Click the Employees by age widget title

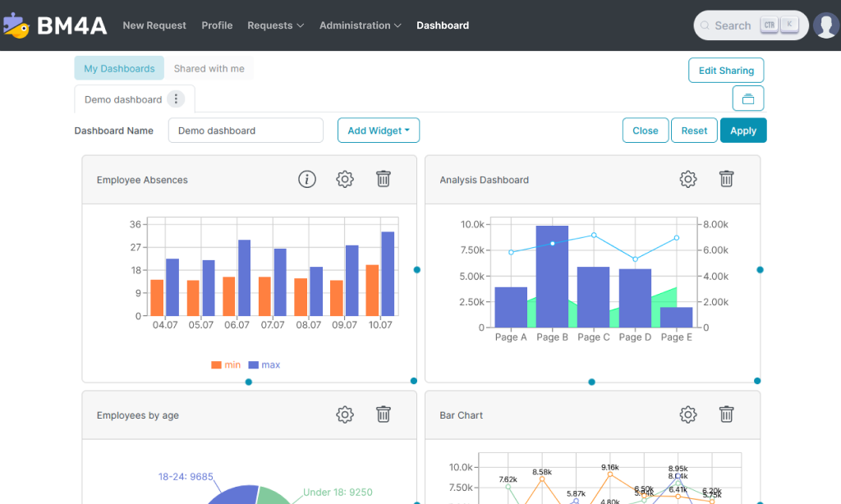(x=138, y=415)
